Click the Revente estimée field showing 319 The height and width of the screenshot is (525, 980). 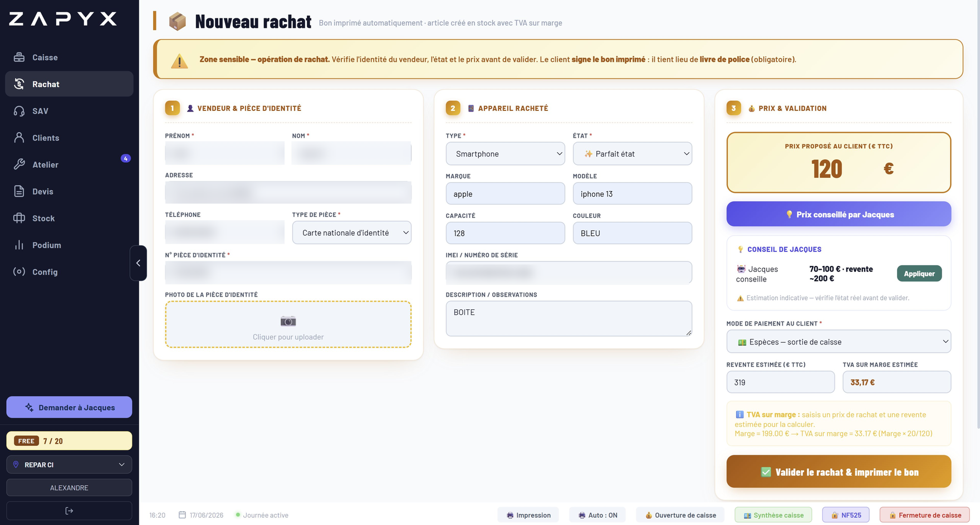[x=780, y=382]
